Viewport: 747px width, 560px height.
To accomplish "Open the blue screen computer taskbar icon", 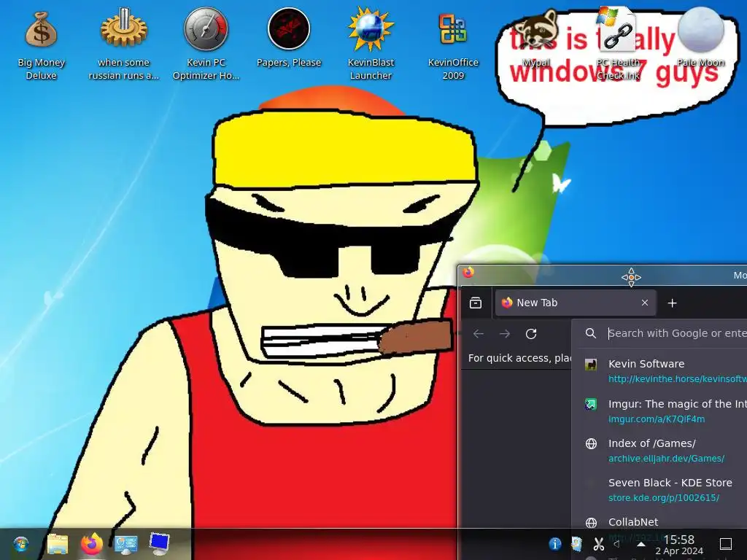I will 159,544.
